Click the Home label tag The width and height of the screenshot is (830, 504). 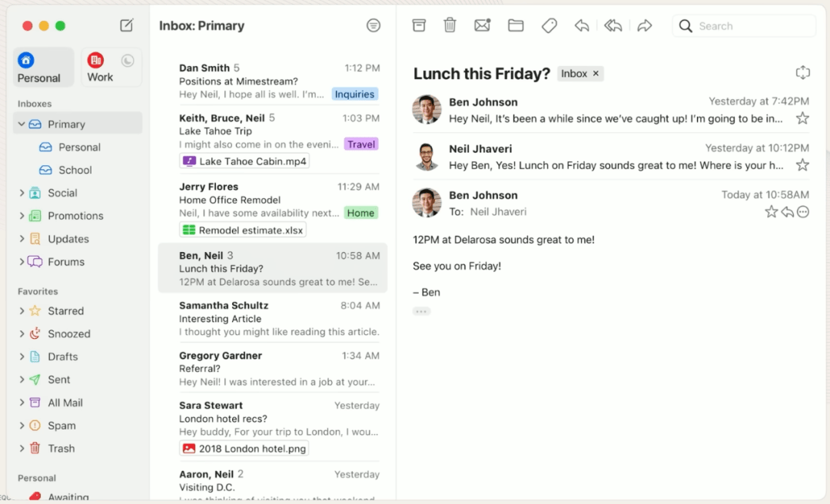pyautogui.click(x=360, y=213)
